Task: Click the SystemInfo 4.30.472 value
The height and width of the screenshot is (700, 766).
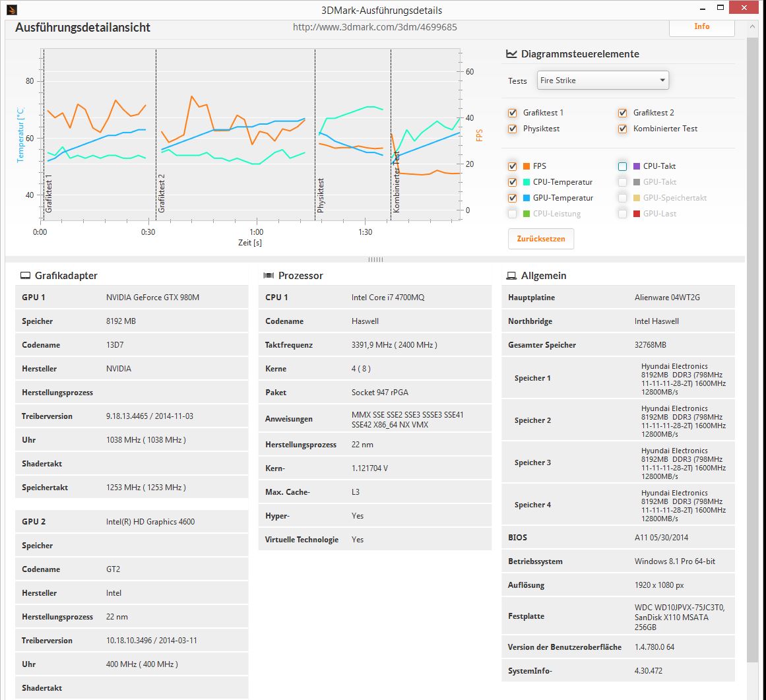Action: click(x=649, y=671)
